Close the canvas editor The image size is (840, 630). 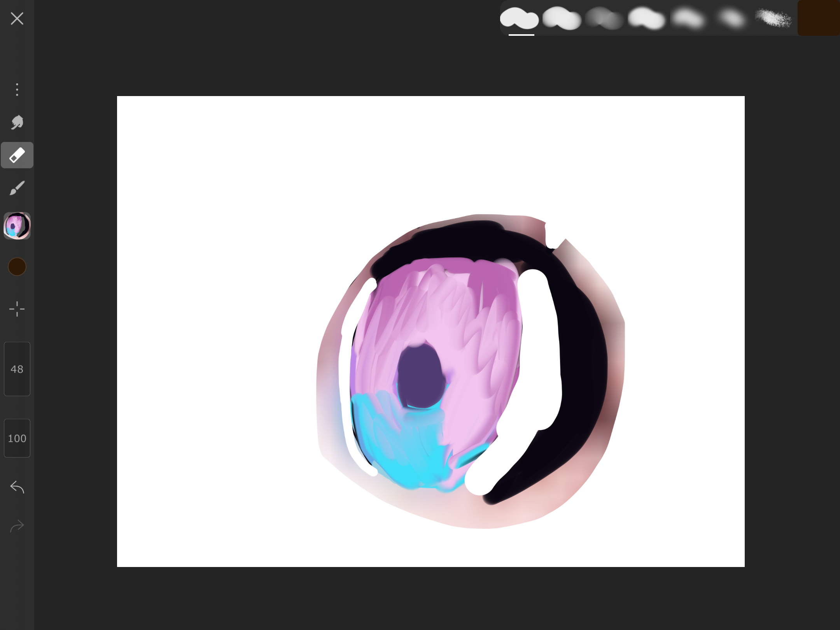pyautogui.click(x=17, y=18)
